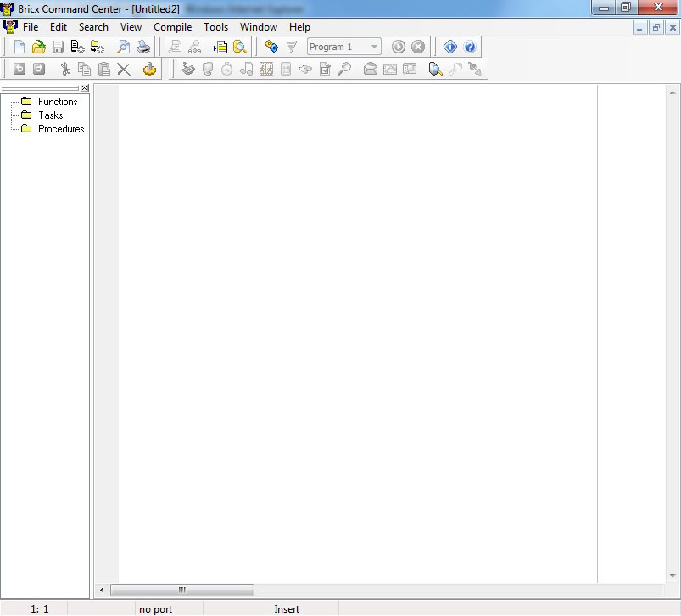This screenshot has height=616, width=681.
Task: Open the Help menu
Action: pos(299,27)
